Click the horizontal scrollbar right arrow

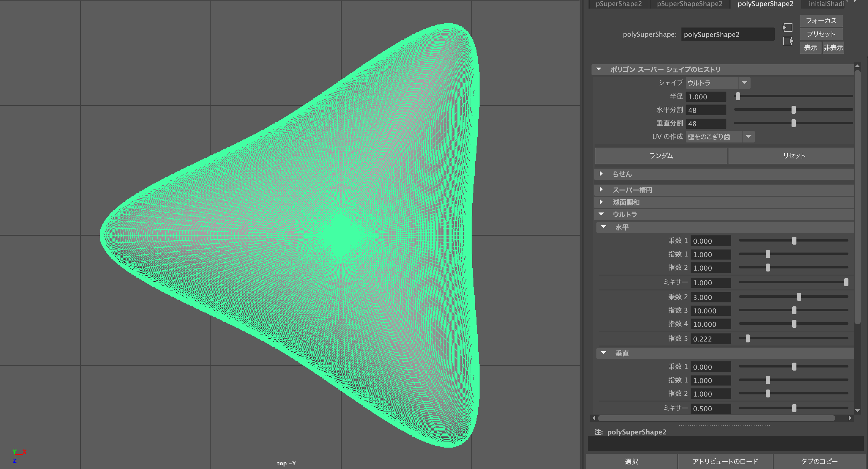coord(850,418)
